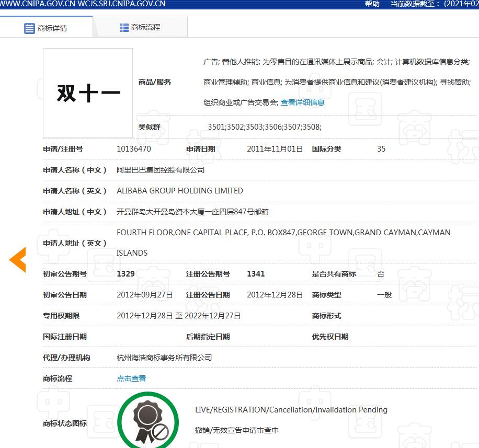This screenshot has height=448, width=479.
Task: Select preliminary announcement issue number 1329
Action: tap(126, 274)
